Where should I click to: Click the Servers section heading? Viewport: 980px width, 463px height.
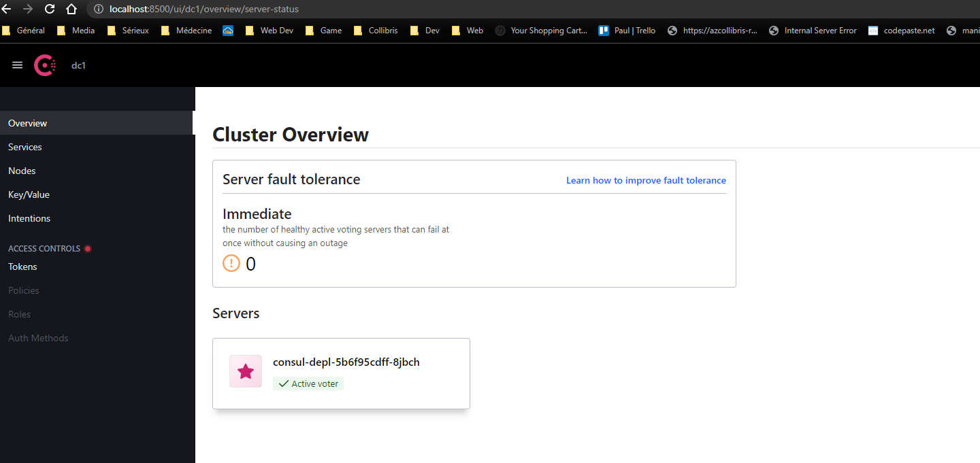click(236, 313)
